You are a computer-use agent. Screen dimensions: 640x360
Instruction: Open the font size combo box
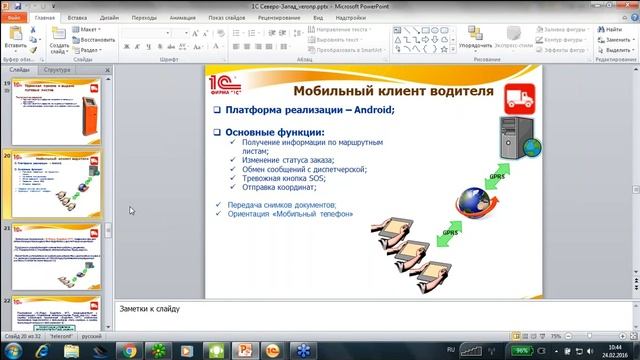[180, 33]
